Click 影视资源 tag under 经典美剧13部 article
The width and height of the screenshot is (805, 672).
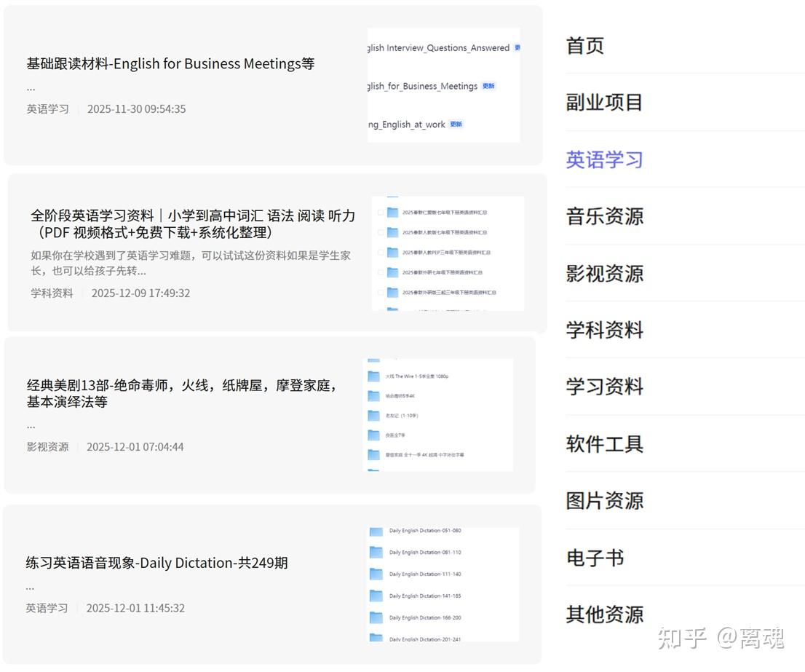48,446
